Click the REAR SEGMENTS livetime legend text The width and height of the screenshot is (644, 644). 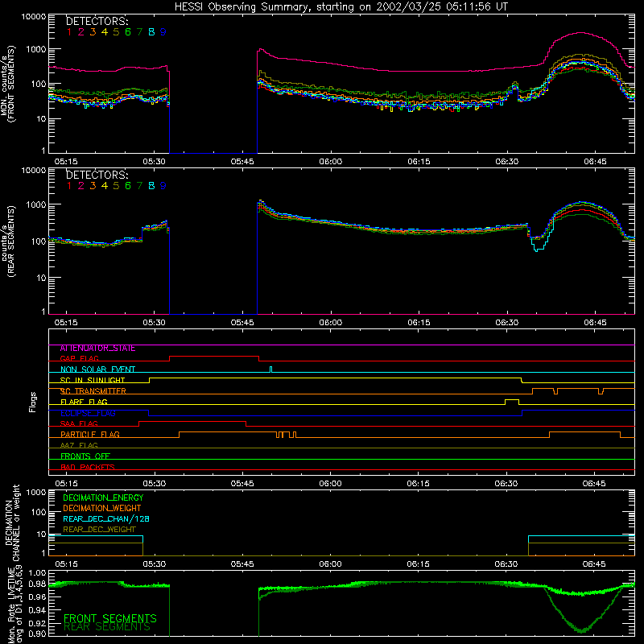(107, 627)
